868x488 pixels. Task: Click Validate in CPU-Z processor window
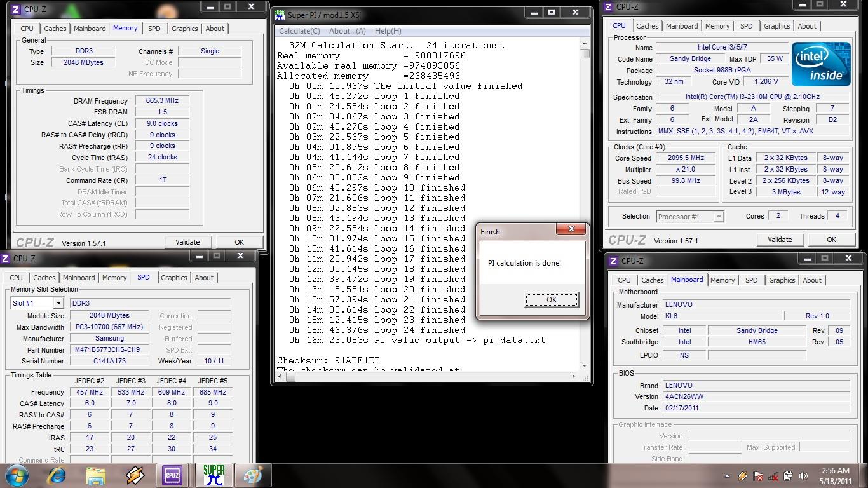pyautogui.click(x=780, y=240)
